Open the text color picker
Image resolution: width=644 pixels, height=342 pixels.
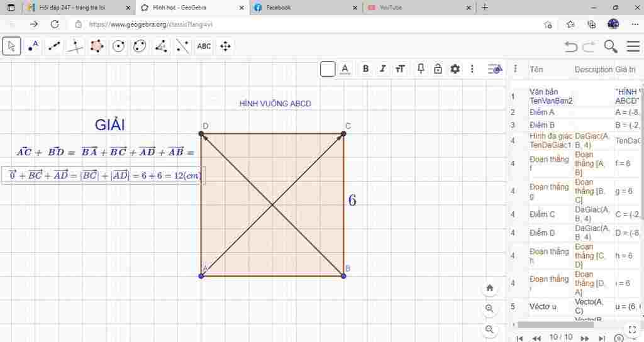pyautogui.click(x=345, y=69)
